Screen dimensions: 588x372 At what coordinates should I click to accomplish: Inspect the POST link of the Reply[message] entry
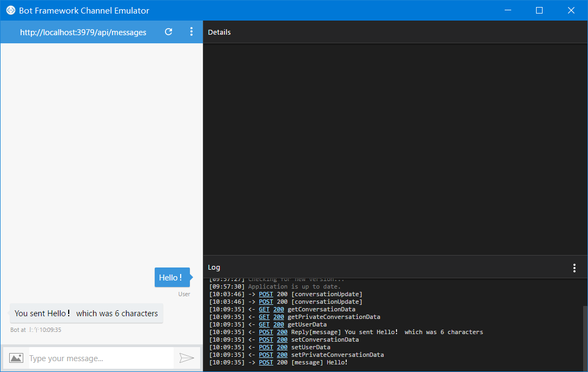point(266,332)
